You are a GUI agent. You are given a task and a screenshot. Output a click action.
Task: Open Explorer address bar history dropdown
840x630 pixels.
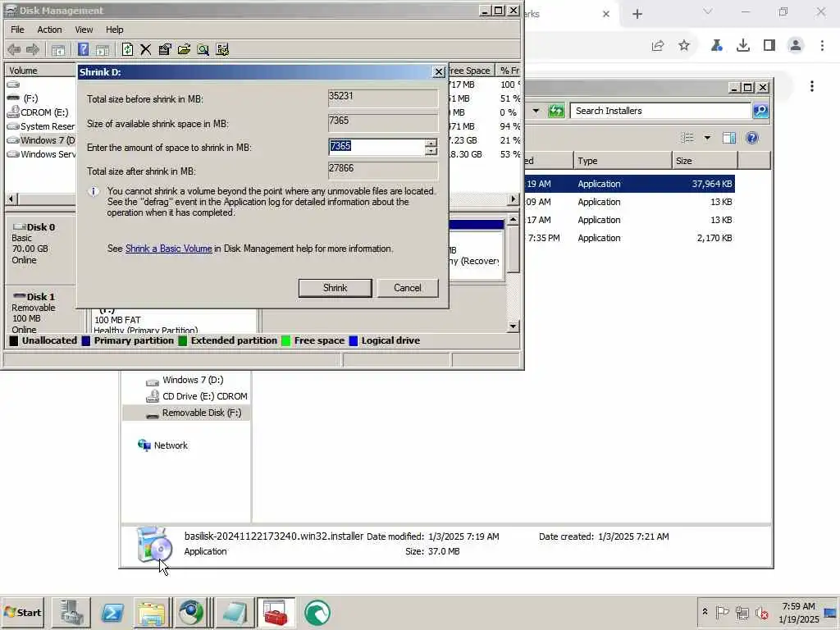pyautogui.click(x=536, y=111)
